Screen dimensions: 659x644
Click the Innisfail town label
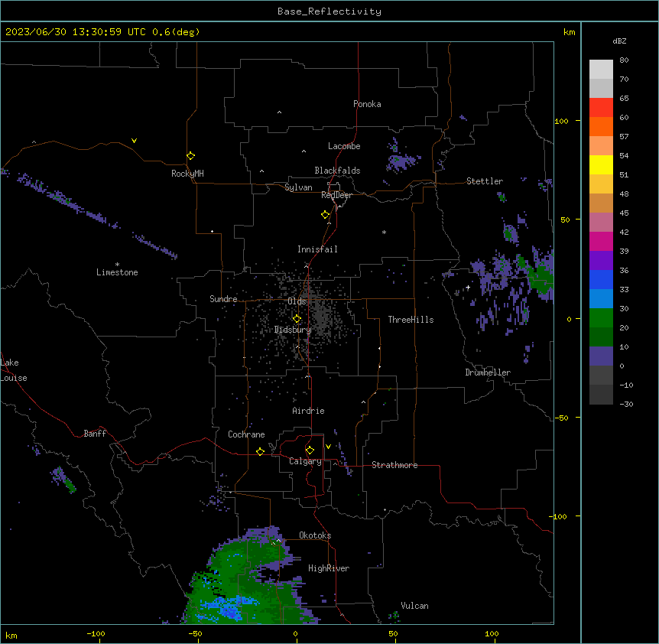click(x=317, y=249)
